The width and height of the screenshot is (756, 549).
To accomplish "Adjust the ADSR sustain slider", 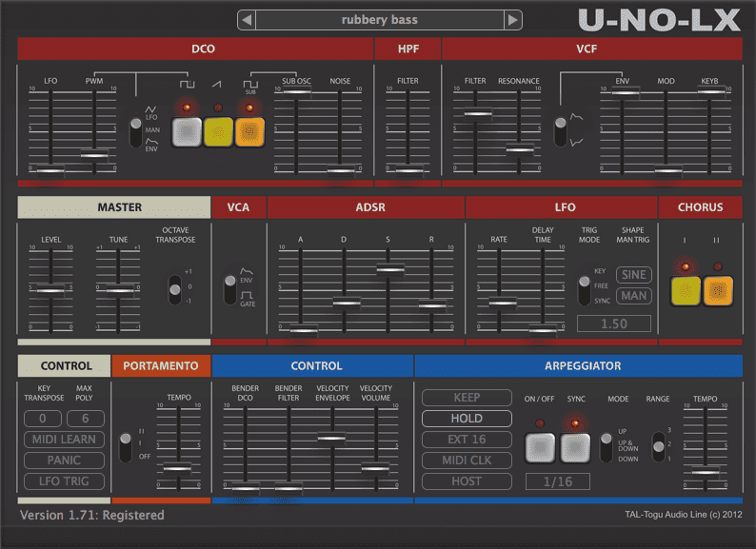I will tap(389, 269).
